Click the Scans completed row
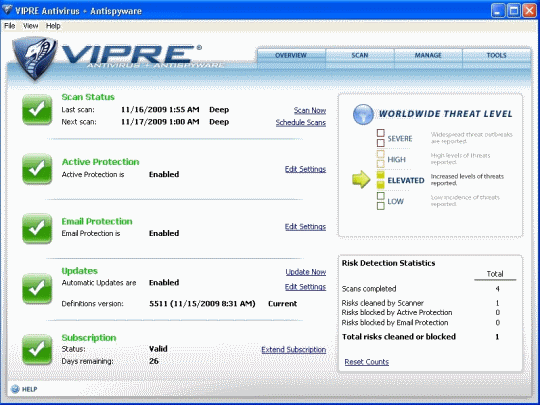The width and height of the screenshot is (540, 405). (x=421, y=289)
